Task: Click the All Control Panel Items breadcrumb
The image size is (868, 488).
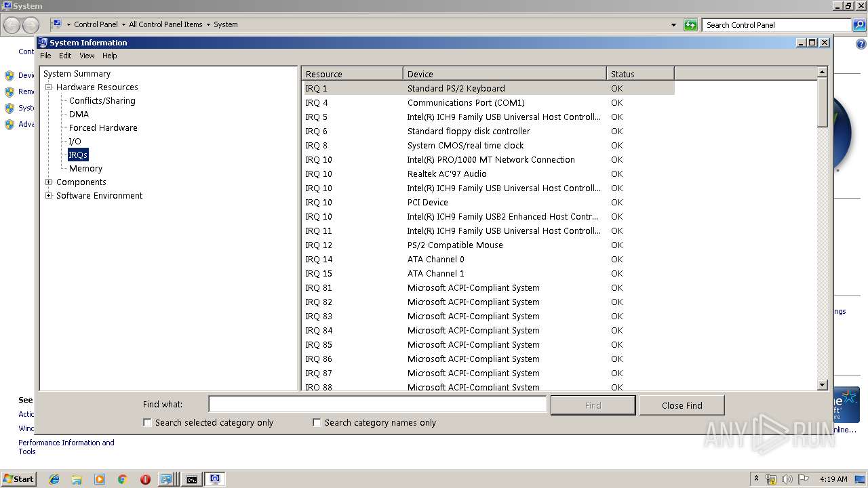Action: [x=165, y=24]
